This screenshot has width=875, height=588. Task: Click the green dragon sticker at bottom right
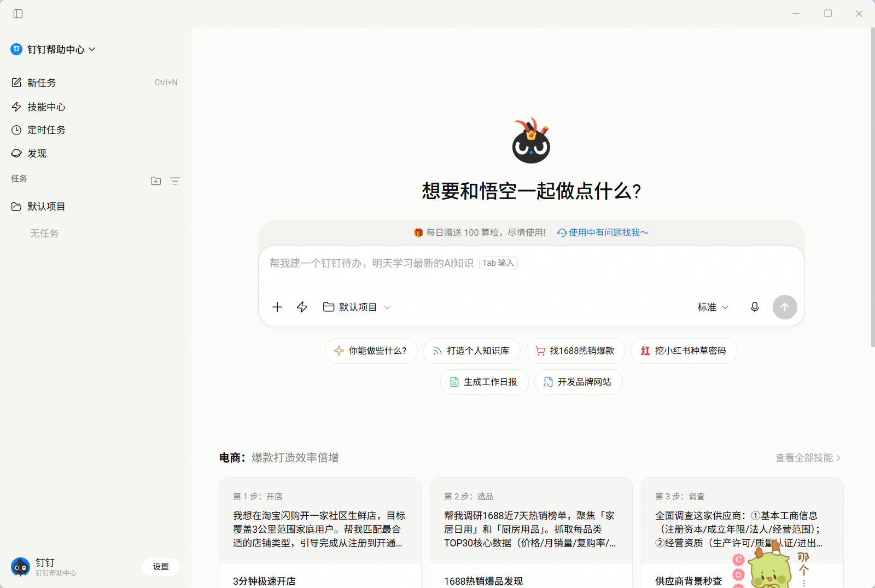click(771, 567)
